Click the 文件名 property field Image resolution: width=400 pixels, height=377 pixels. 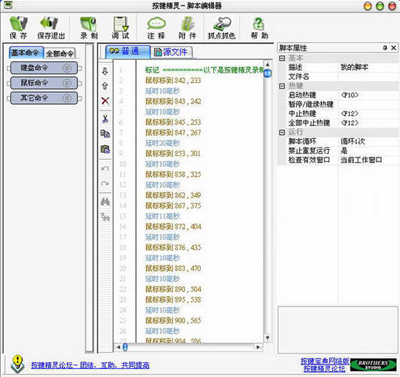(369, 77)
